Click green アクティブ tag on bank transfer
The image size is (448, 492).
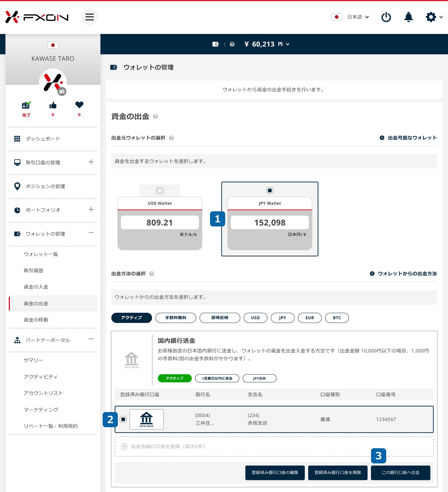coord(175,378)
